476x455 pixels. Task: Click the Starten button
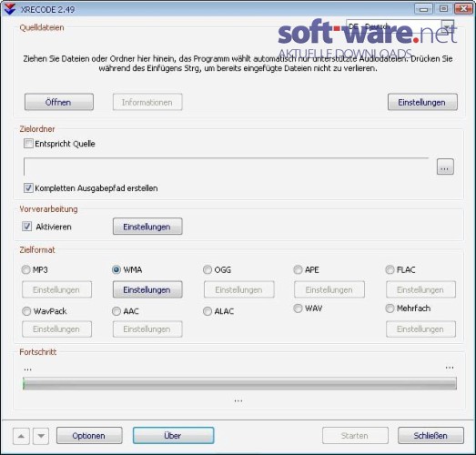(355, 436)
